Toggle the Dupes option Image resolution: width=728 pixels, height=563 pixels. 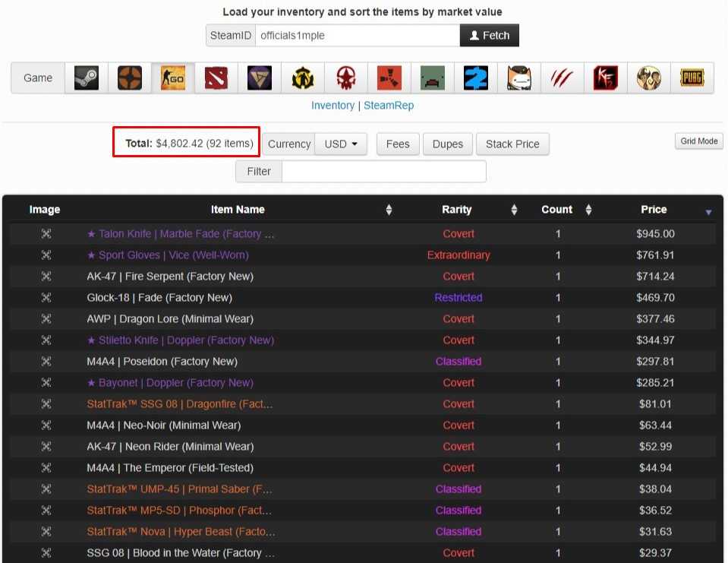[448, 144]
